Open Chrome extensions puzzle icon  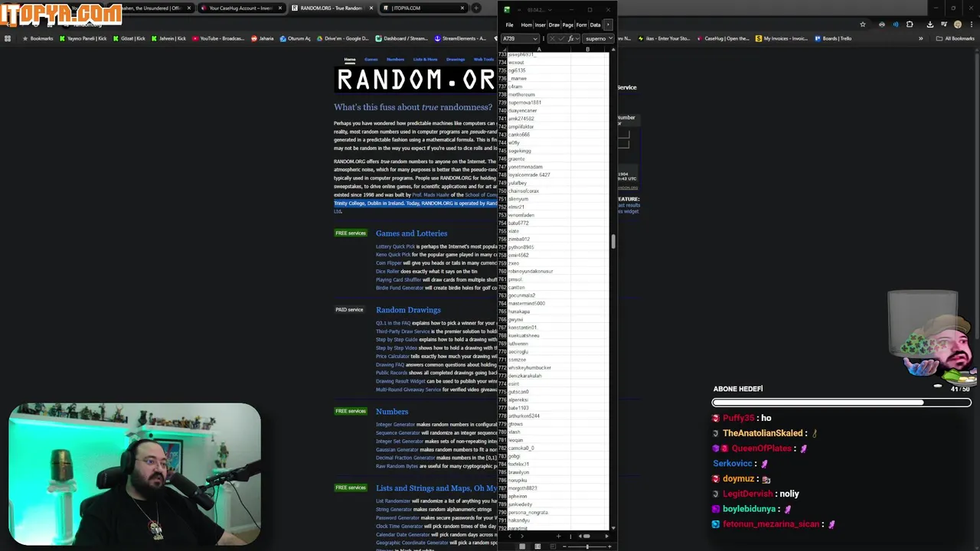tap(910, 24)
